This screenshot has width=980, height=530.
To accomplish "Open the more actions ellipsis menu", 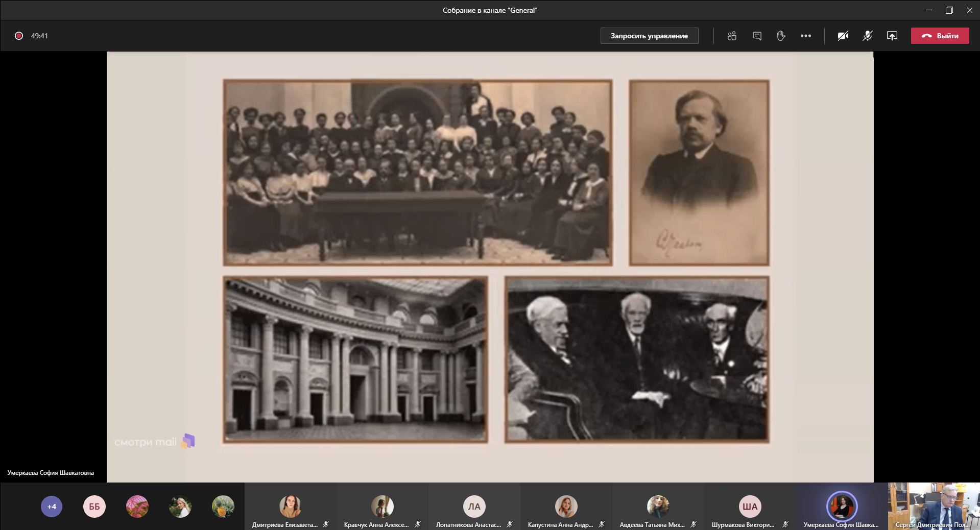I will click(806, 36).
